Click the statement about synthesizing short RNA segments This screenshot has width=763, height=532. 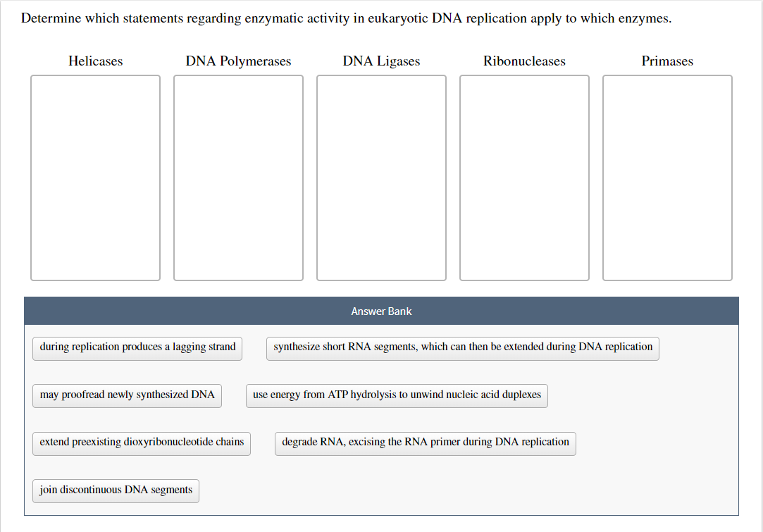[462, 348]
